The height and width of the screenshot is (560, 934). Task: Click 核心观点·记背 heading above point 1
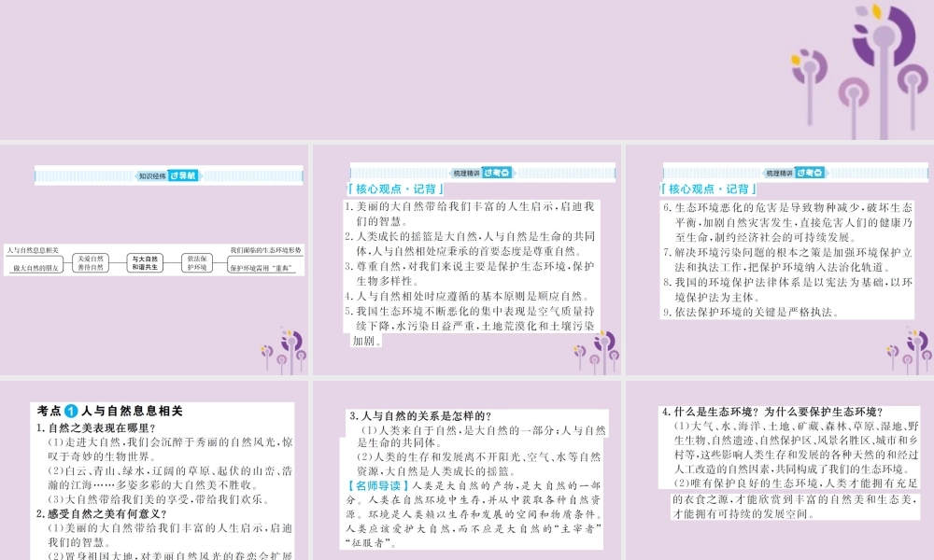pos(396,189)
